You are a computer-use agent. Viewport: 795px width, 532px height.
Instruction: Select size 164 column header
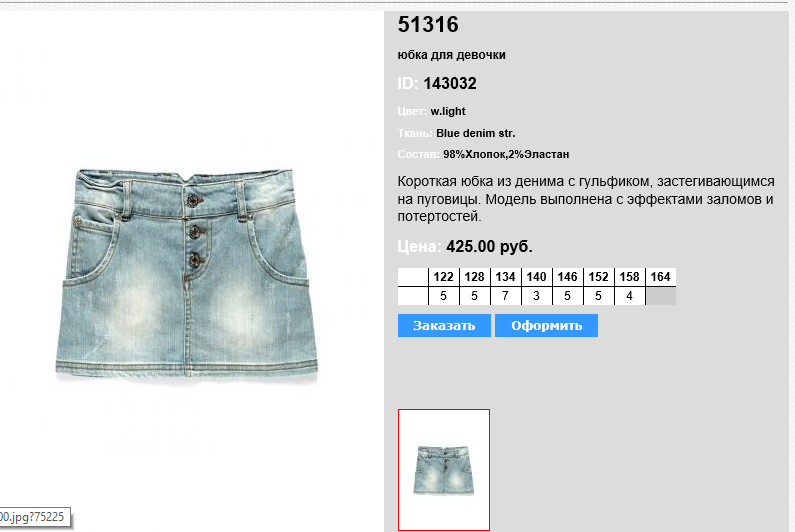click(x=661, y=277)
